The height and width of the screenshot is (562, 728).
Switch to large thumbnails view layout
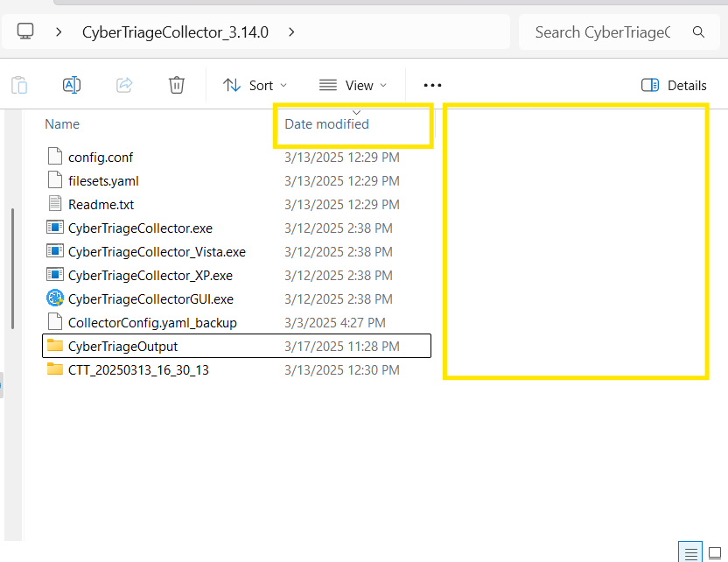(715, 552)
